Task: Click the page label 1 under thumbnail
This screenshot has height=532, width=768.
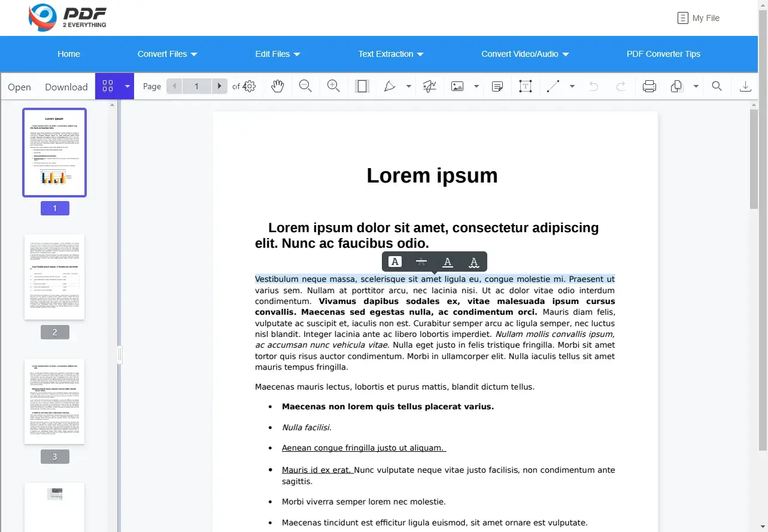Action: [54, 208]
